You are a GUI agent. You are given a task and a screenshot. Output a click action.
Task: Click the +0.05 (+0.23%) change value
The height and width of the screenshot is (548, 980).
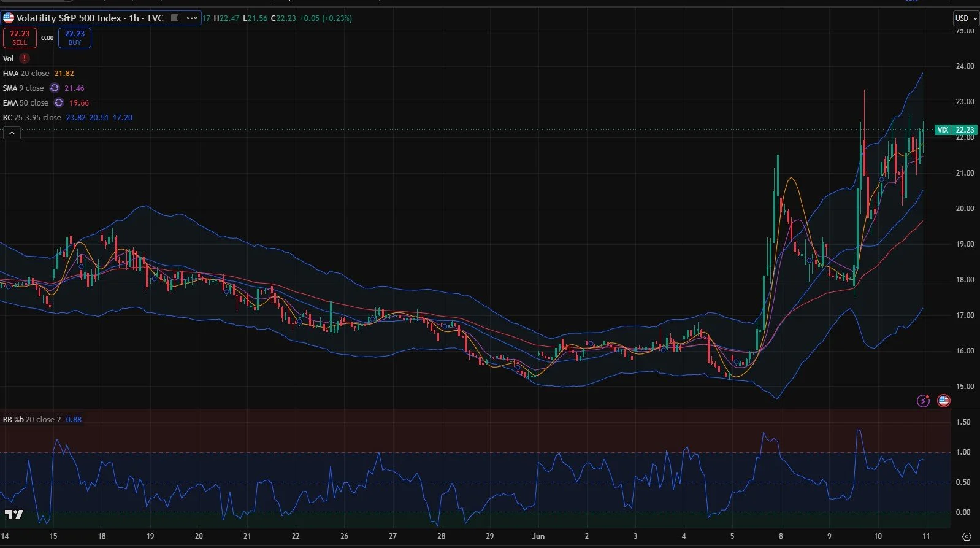click(x=326, y=18)
